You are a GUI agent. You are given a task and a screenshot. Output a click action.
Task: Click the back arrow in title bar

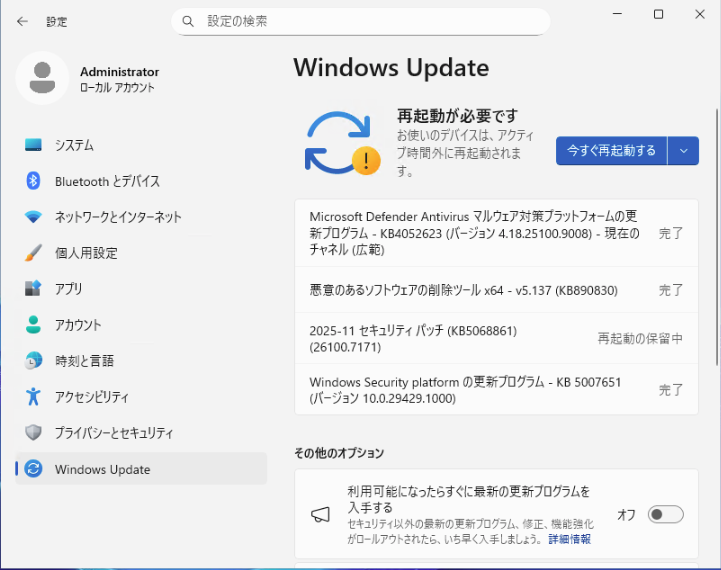point(22,21)
